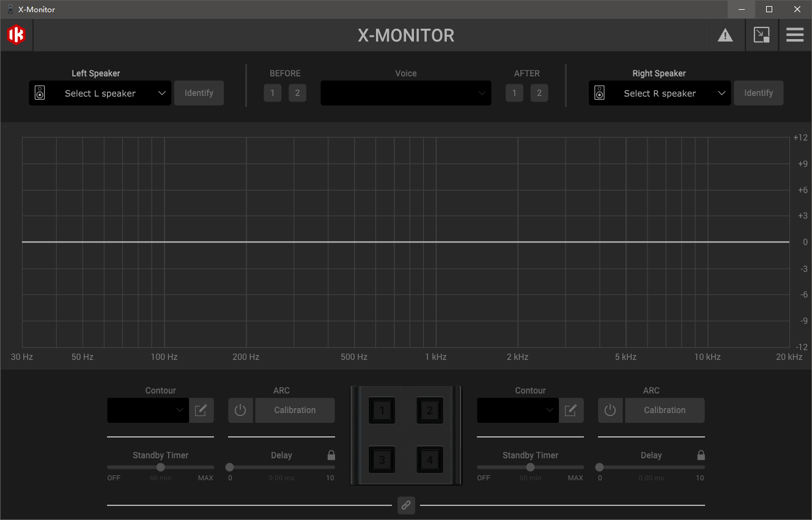
Task: Click the IK Multimedia logo icon
Action: (x=17, y=35)
